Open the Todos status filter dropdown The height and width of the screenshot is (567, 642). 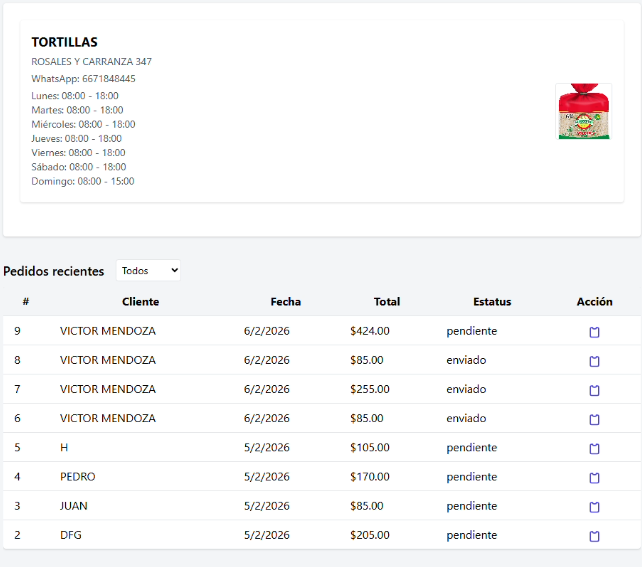pos(148,270)
